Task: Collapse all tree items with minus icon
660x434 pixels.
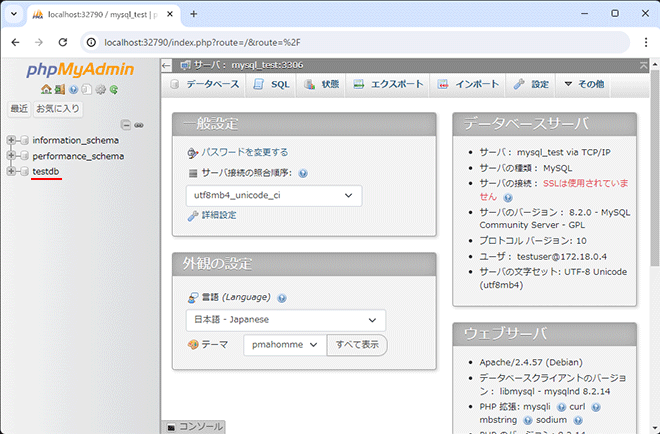Action: [125, 125]
